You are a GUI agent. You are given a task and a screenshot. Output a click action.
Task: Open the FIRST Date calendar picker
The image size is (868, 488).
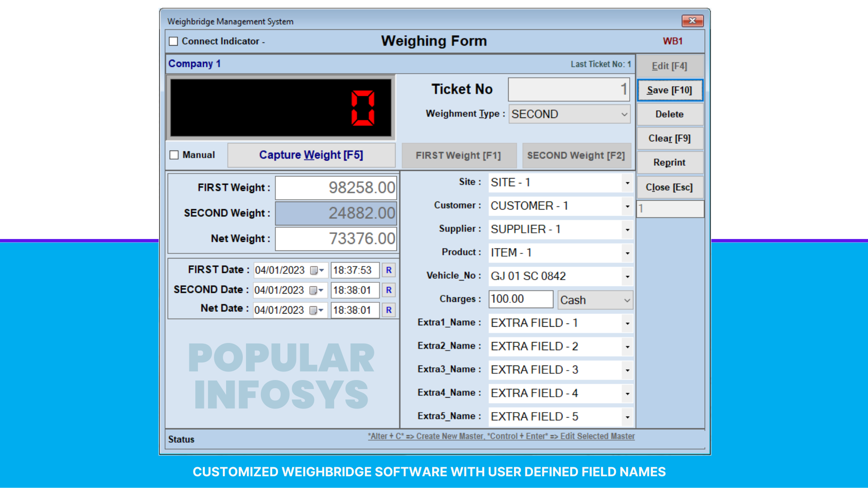pyautogui.click(x=317, y=270)
